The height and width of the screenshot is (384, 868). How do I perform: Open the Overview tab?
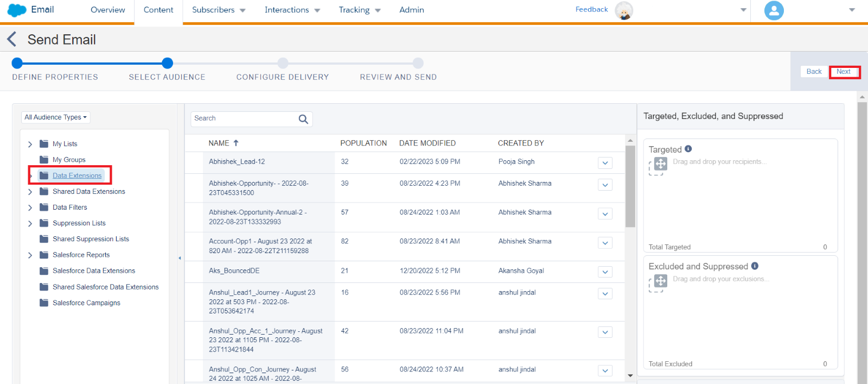click(x=108, y=10)
